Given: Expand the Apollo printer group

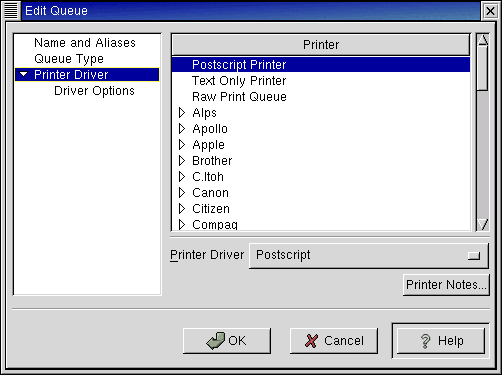Looking at the screenshot, I should pyautogui.click(x=182, y=129).
